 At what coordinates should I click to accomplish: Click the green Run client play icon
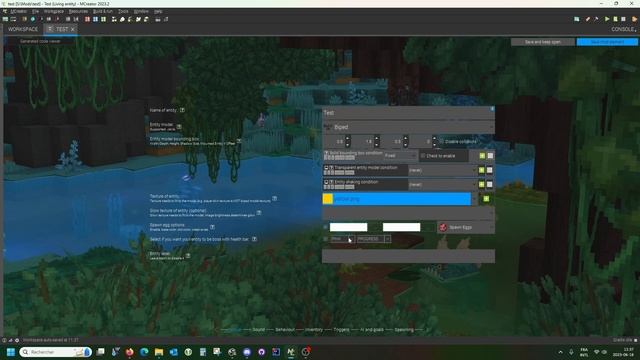(607, 19)
